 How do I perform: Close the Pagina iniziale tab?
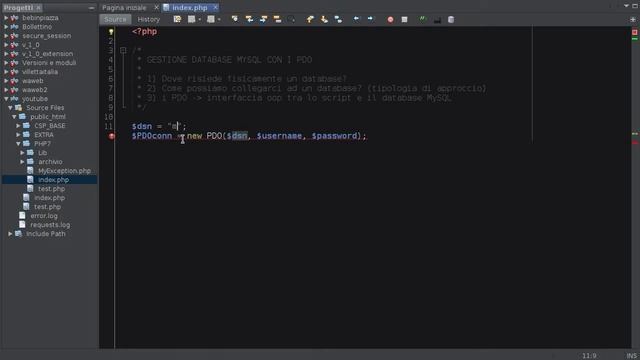click(156, 8)
